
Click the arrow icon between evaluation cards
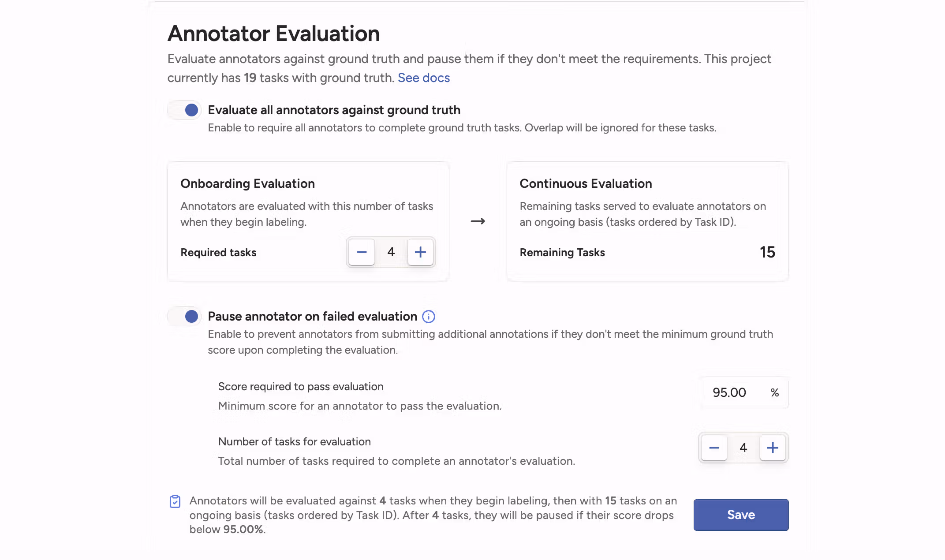478,221
